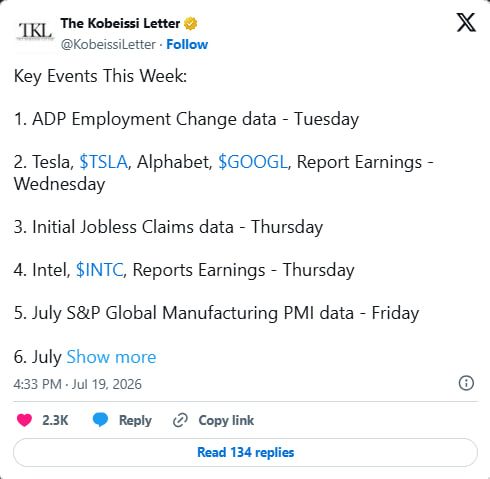Screen dimensions: 490x479
Task: Open the @KobeissiLetter handle
Action: (108, 44)
